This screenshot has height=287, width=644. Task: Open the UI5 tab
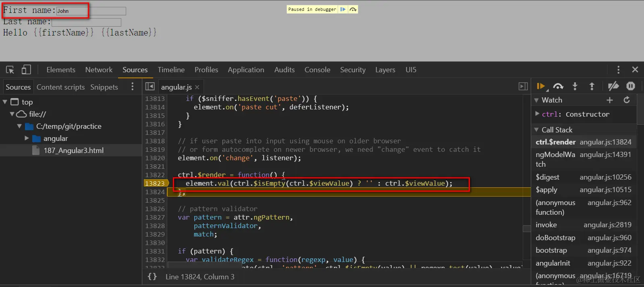tap(411, 70)
